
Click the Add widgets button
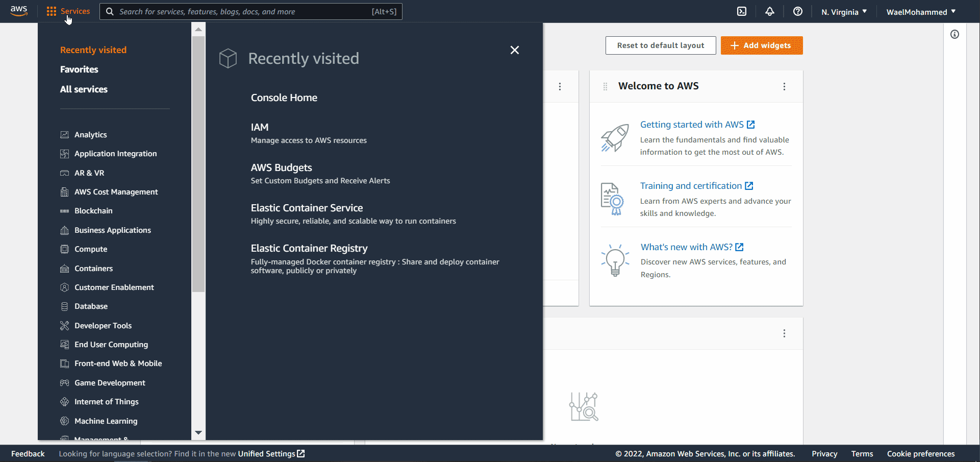[761, 45]
